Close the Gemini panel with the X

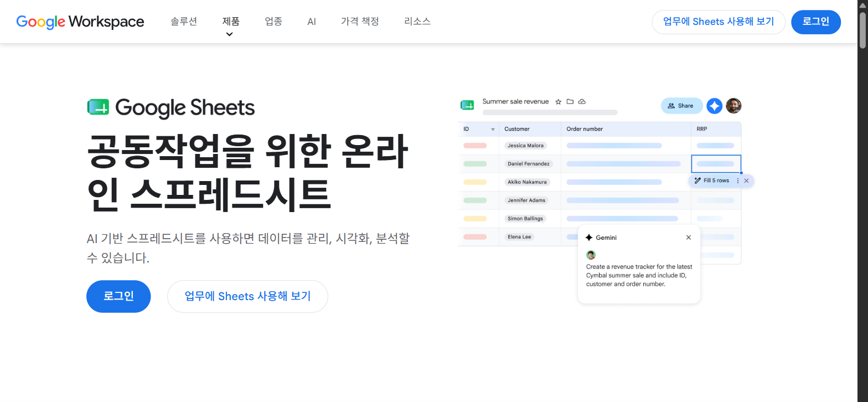689,238
